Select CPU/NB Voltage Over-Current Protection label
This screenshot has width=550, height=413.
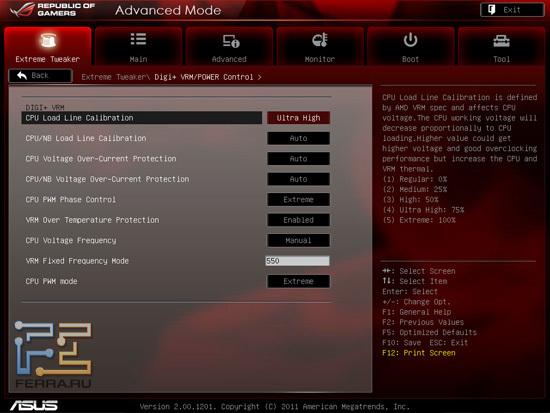(x=107, y=179)
